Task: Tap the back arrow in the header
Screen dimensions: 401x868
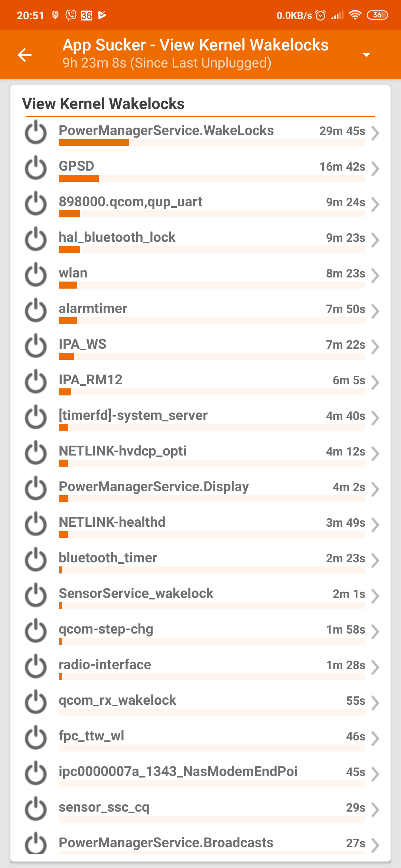Action: click(x=25, y=55)
